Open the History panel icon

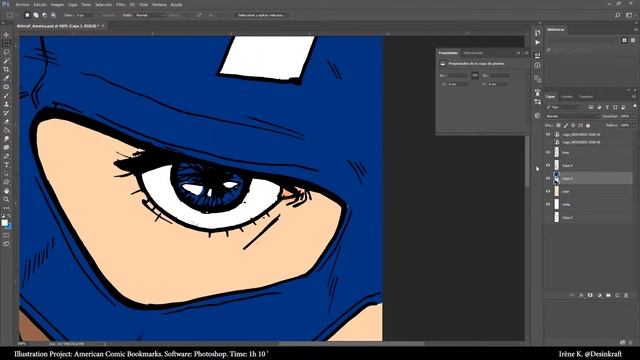coord(538,33)
